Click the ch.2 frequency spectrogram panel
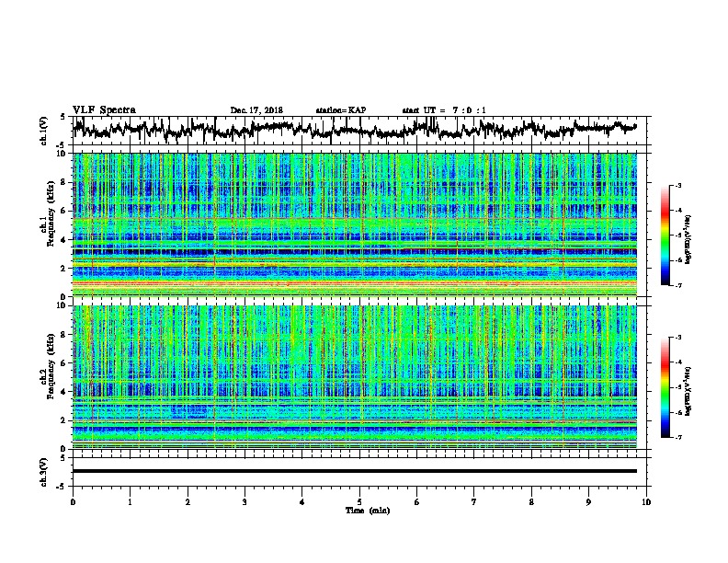The height and width of the screenshot is (563, 728). point(355,377)
